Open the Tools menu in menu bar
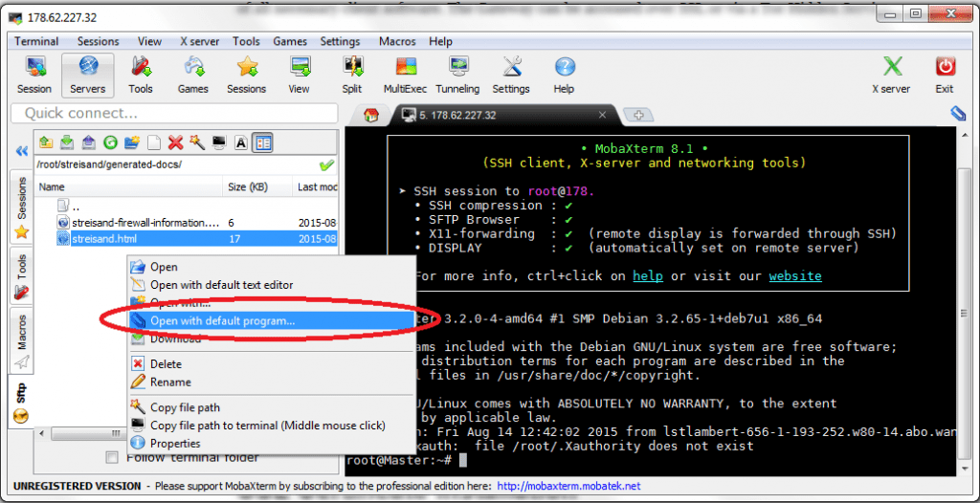This screenshot has width=980, height=503. (246, 41)
